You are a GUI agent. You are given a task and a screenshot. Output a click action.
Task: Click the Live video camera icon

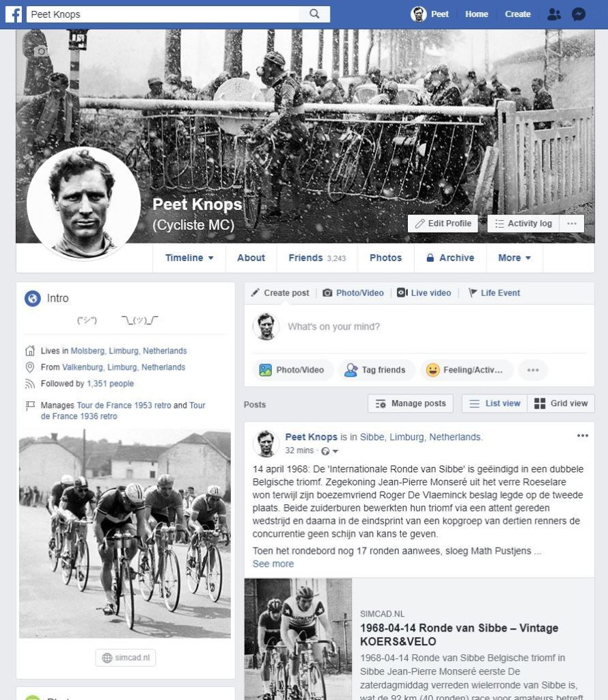402,293
